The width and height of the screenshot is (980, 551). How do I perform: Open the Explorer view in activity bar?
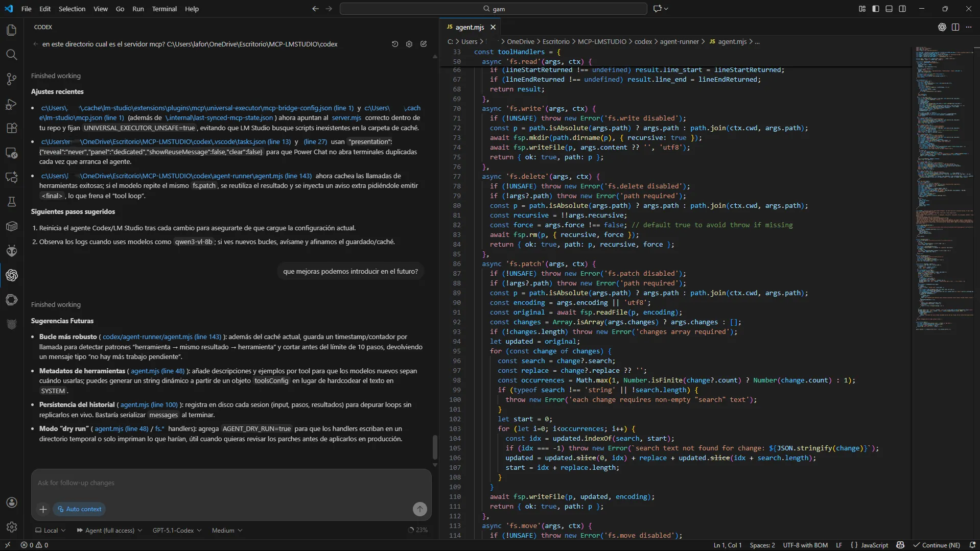(x=11, y=30)
